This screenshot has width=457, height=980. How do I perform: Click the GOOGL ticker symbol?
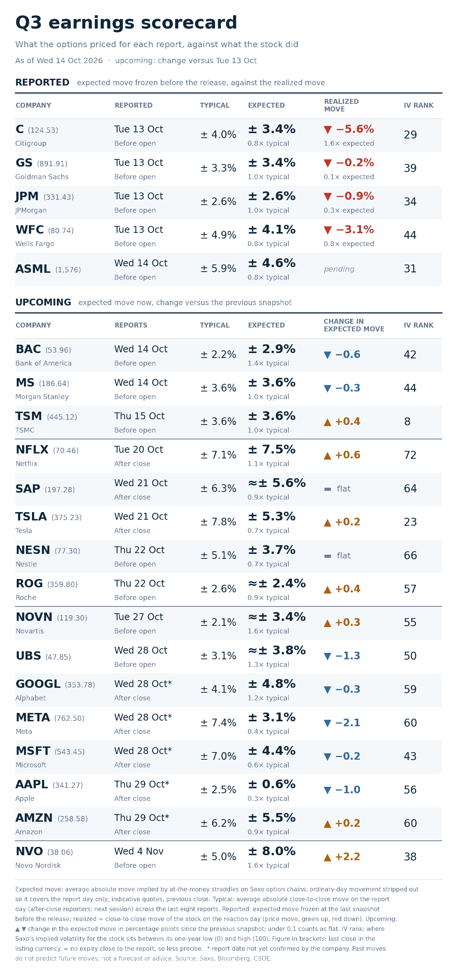click(x=38, y=684)
